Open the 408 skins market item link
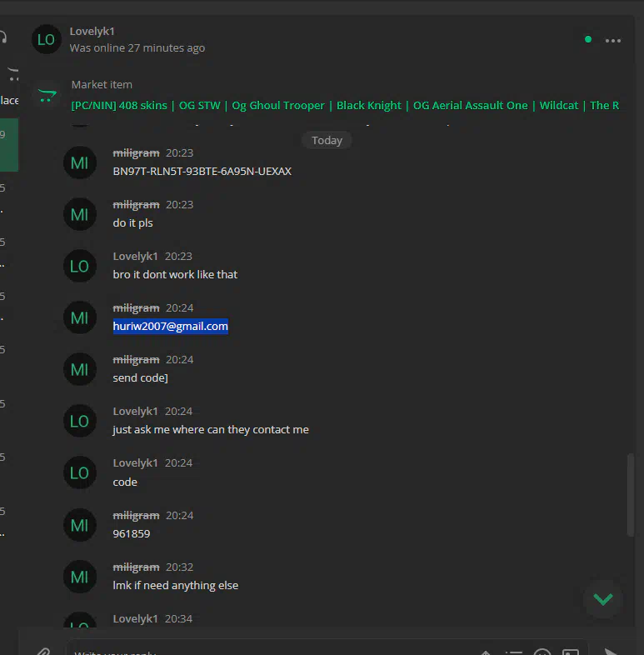Viewport: 644px width, 655px height. 345,105
